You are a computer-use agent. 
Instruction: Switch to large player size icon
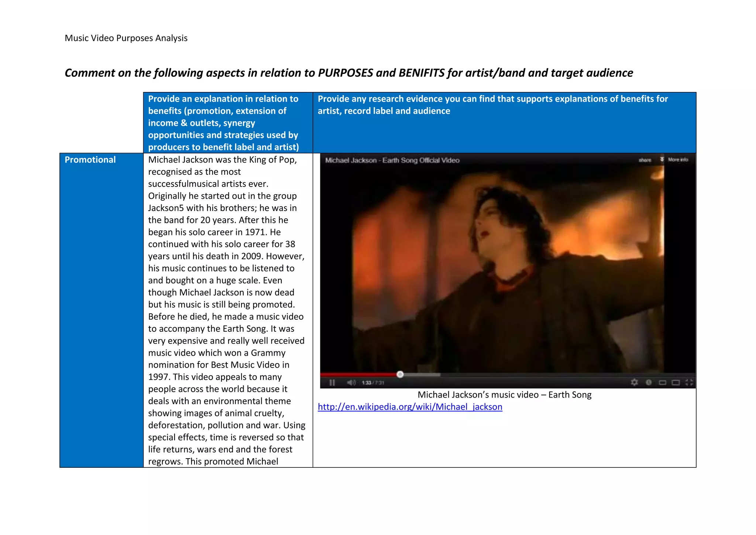point(676,383)
